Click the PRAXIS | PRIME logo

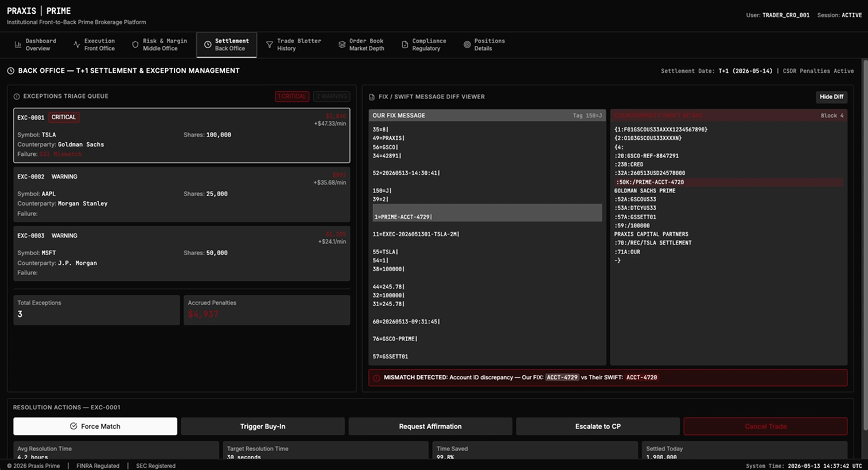pos(39,11)
